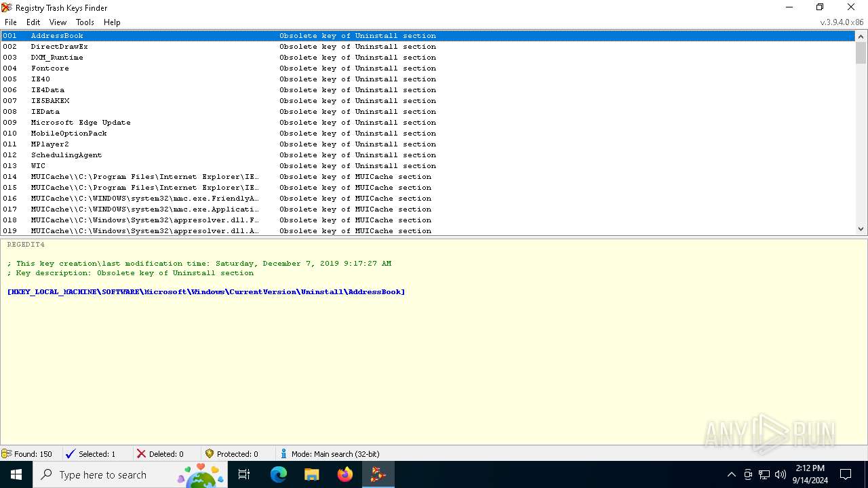Select row 016 mmc.exe.FriendlyA entry
This screenshot has width=868, height=488.
click(428, 199)
